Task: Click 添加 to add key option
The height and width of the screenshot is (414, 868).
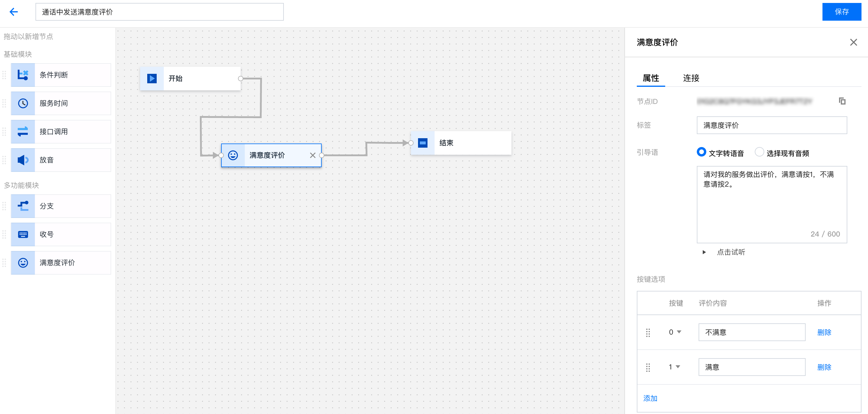Action: click(x=650, y=399)
